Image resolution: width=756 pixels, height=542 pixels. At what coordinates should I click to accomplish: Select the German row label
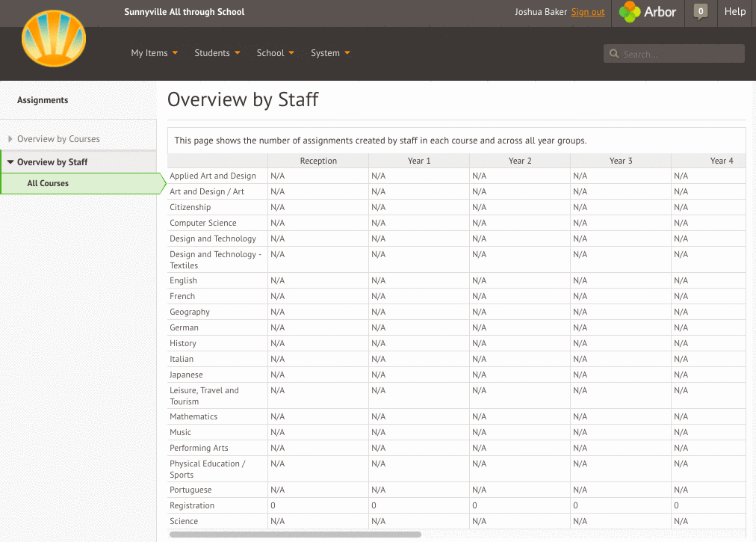point(184,327)
